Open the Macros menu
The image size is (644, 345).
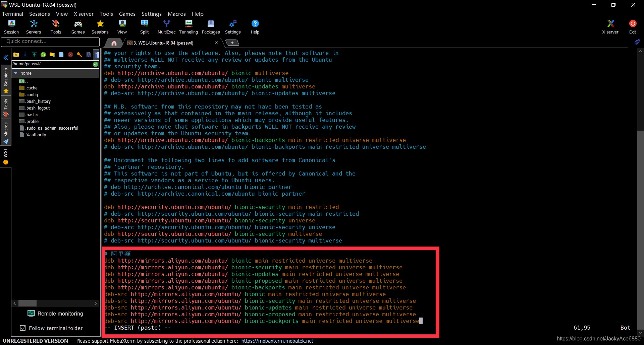coord(177,14)
